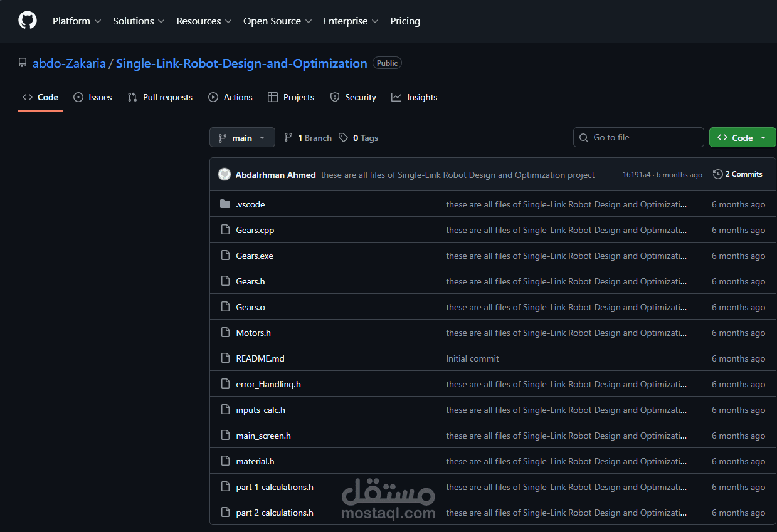This screenshot has width=777, height=532.
Task: Click the latest commit message in header row
Action: [458, 175]
